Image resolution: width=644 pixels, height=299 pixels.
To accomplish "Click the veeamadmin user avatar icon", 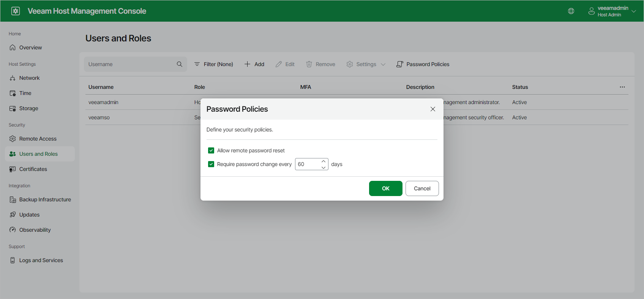I will click(592, 11).
